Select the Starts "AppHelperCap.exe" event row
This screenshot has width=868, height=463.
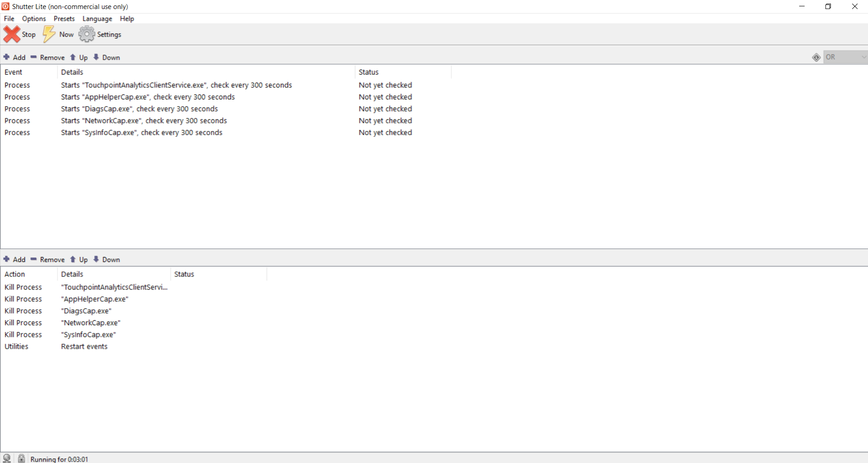click(x=226, y=97)
